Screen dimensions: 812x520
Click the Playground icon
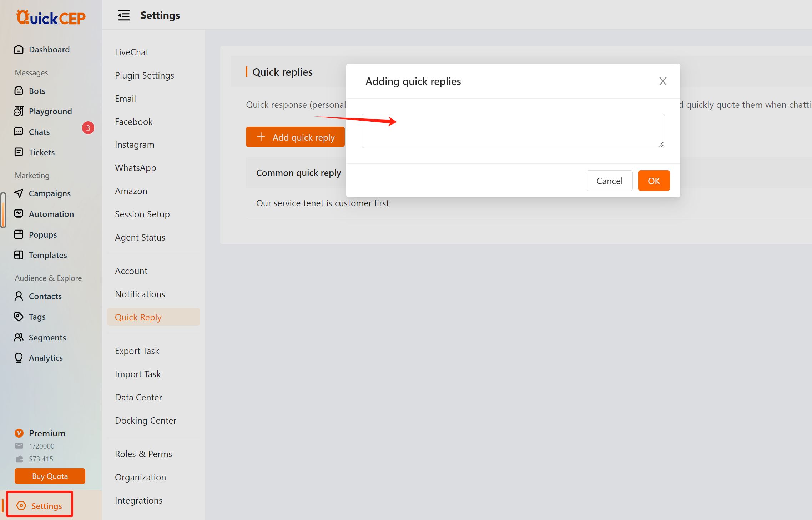[19, 111]
